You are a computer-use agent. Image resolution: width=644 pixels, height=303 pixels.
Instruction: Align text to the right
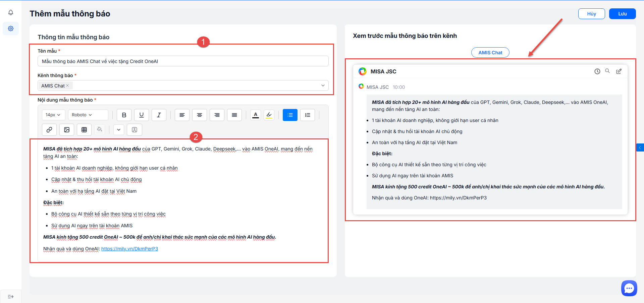point(217,115)
